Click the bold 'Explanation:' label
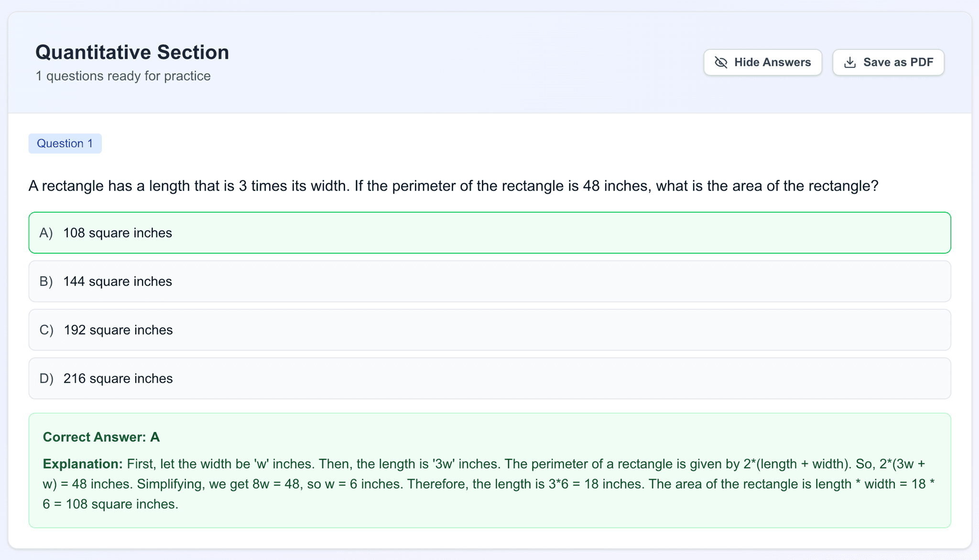 (x=83, y=464)
